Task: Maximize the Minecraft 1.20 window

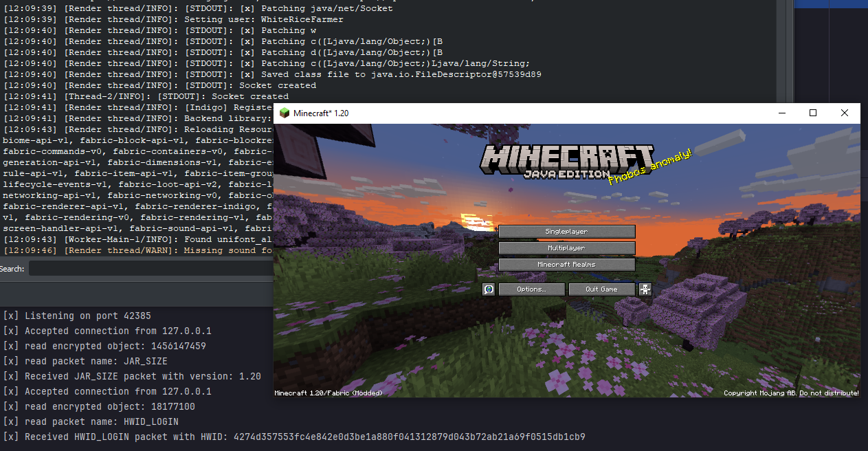Action: click(813, 113)
